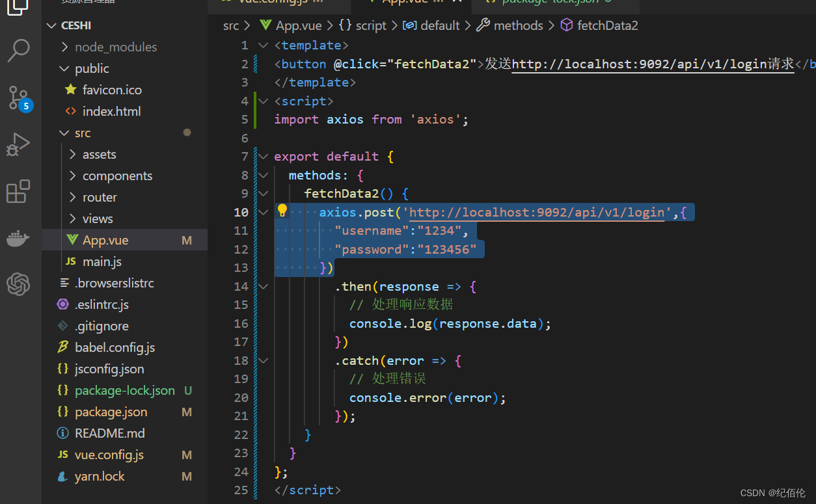Expand the assets folder
This screenshot has height=504, width=816.
click(72, 154)
